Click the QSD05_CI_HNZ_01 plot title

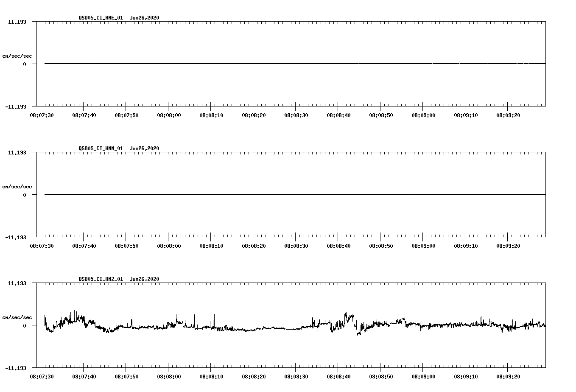pyautogui.click(x=119, y=279)
